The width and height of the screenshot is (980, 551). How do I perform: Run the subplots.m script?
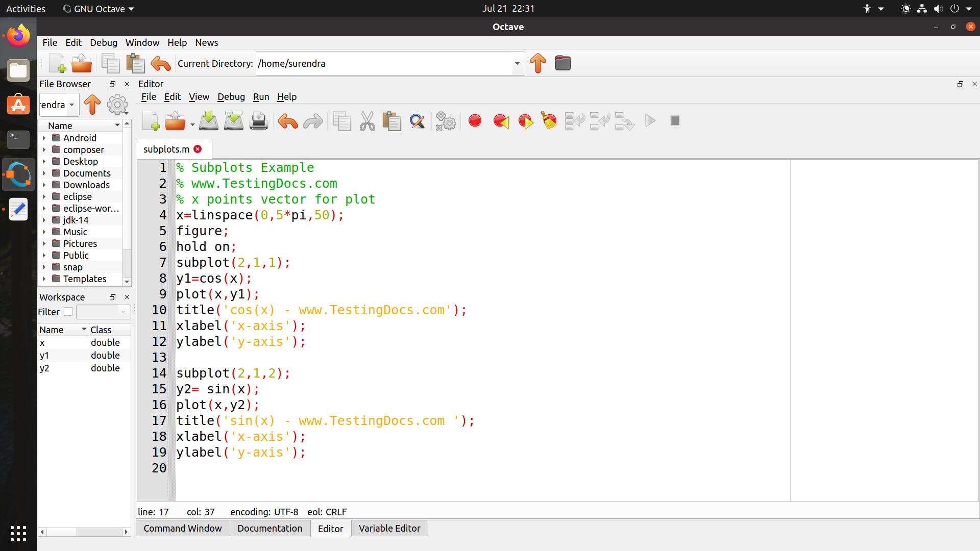(650, 121)
